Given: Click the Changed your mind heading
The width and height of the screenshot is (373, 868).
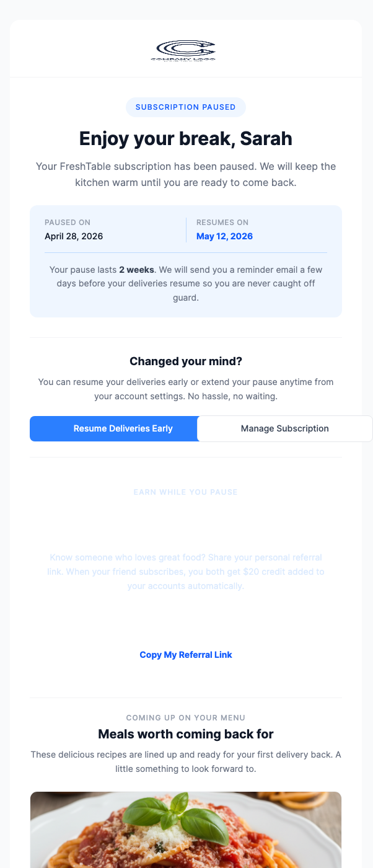Looking at the screenshot, I should pos(185,361).
